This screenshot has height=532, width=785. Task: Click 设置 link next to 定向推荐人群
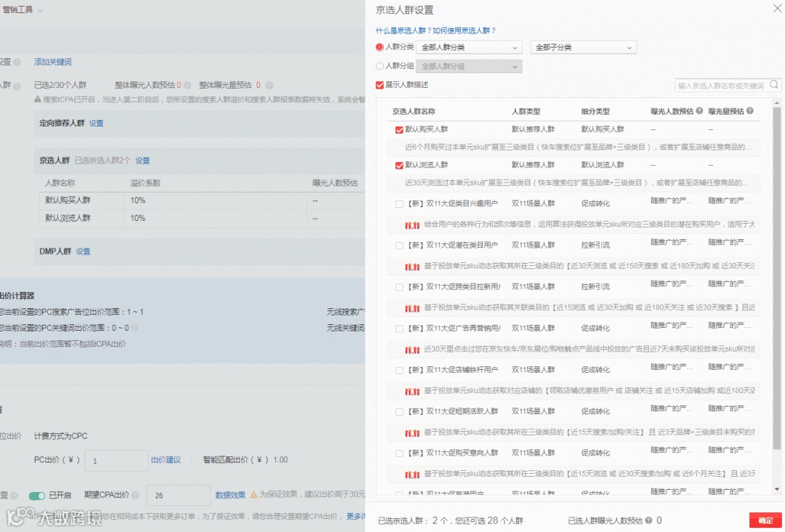point(96,123)
